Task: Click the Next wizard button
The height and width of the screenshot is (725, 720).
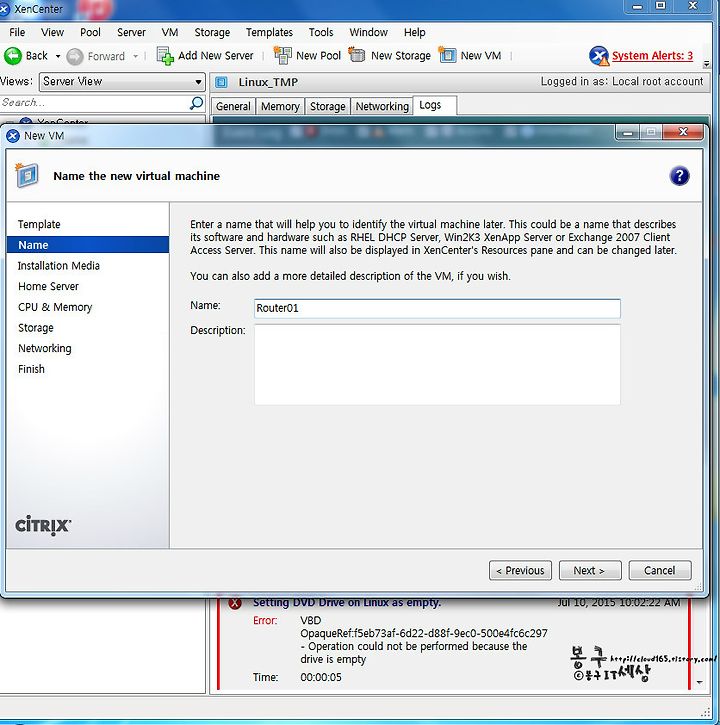Action: (590, 571)
